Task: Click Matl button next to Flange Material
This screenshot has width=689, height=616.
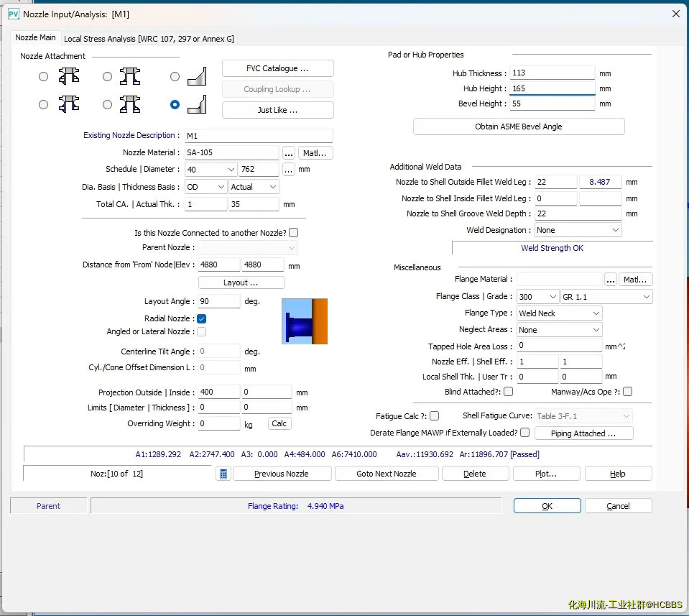Action: 635,280
